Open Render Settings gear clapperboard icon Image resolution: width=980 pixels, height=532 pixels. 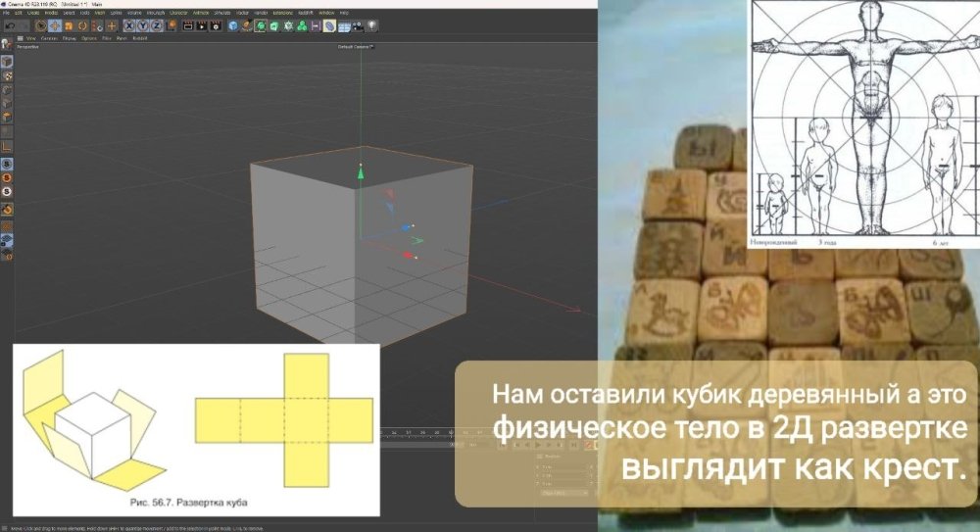216,26
